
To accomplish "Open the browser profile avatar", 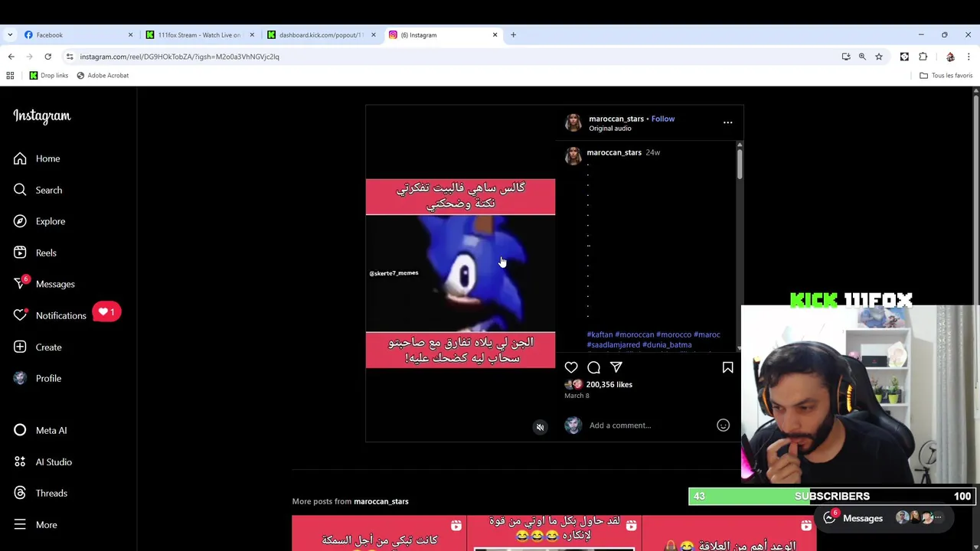I will (950, 57).
